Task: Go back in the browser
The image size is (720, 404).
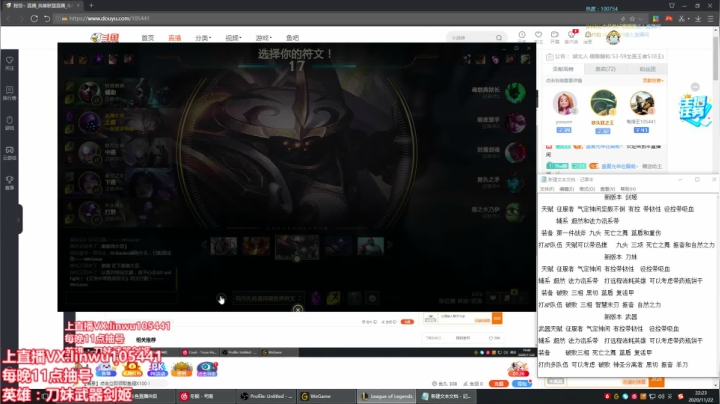Action: coord(8,18)
